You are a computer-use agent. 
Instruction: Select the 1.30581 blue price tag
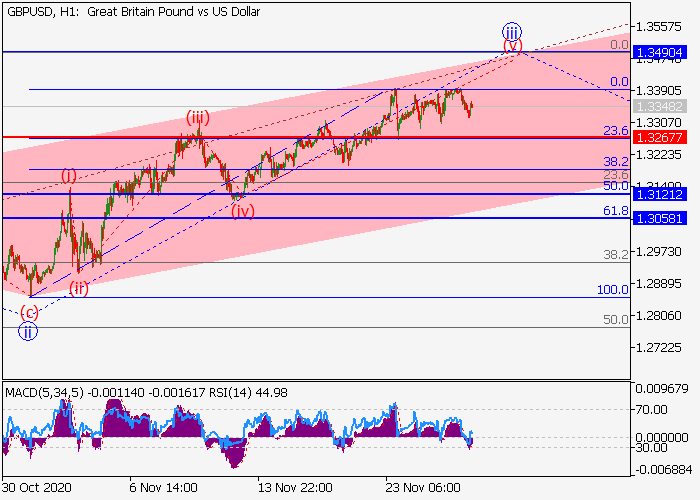click(659, 218)
